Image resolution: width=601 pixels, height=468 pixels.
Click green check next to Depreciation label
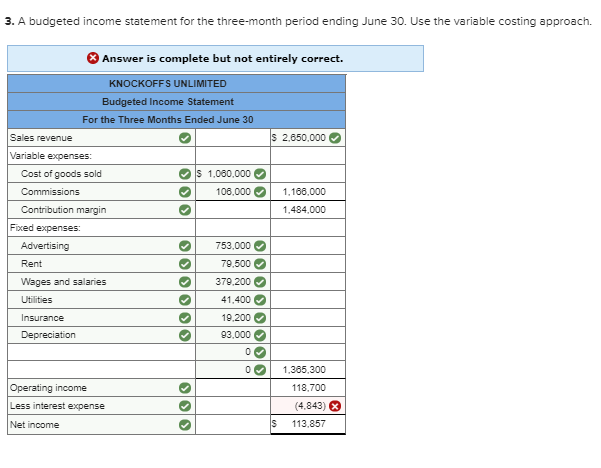(185, 335)
